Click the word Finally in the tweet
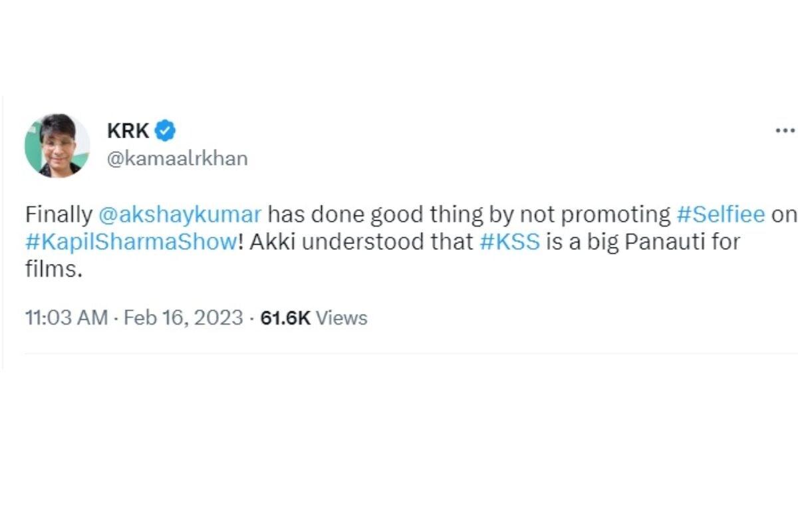798x532 pixels. 59,215
